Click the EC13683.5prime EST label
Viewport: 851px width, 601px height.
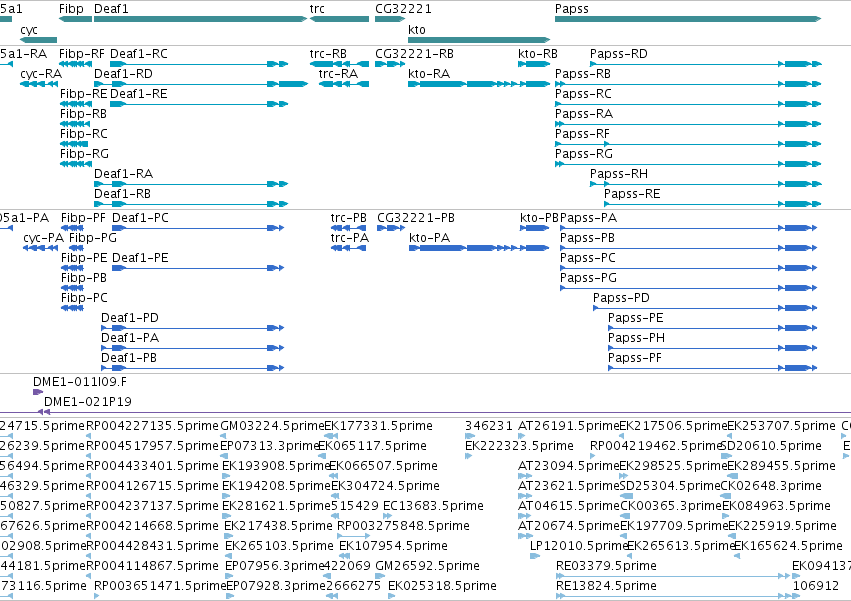(x=433, y=507)
